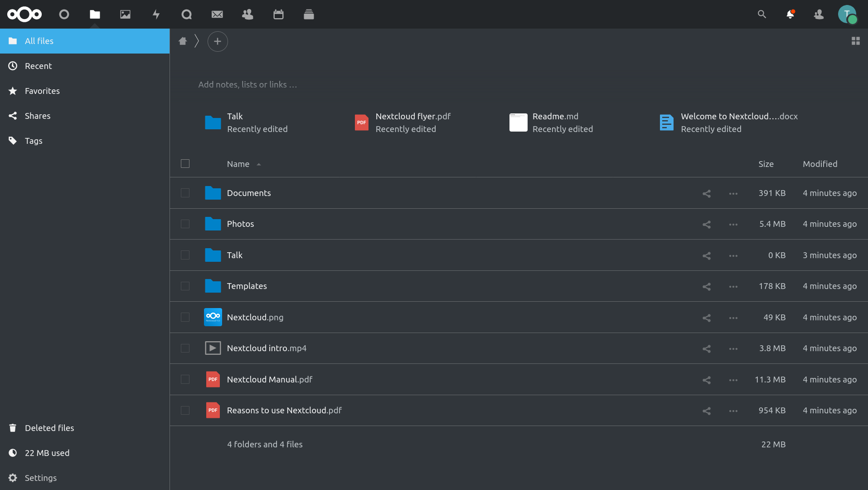The width and height of the screenshot is (868, 490).
Task: Open the Mail app icon
Action: click(217, 15)
